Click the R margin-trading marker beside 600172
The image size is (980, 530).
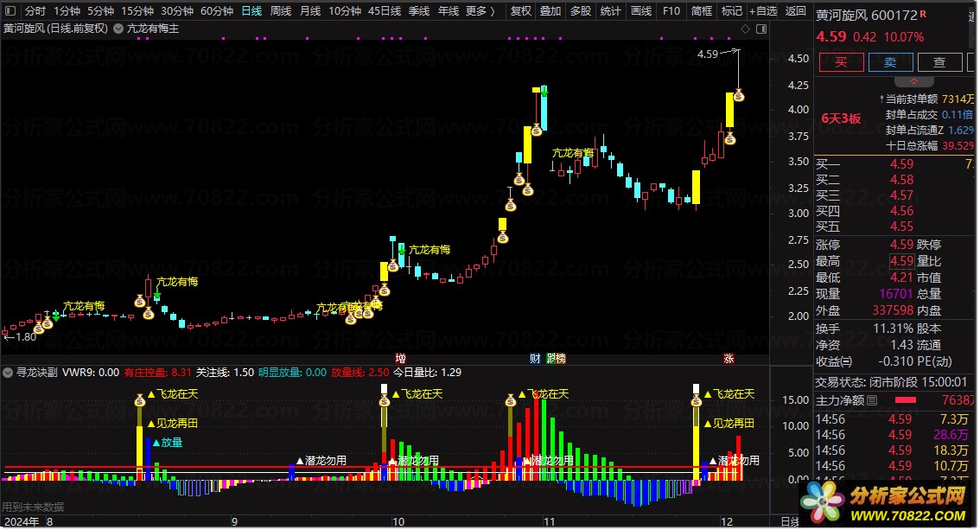click(x=923, y=13)
